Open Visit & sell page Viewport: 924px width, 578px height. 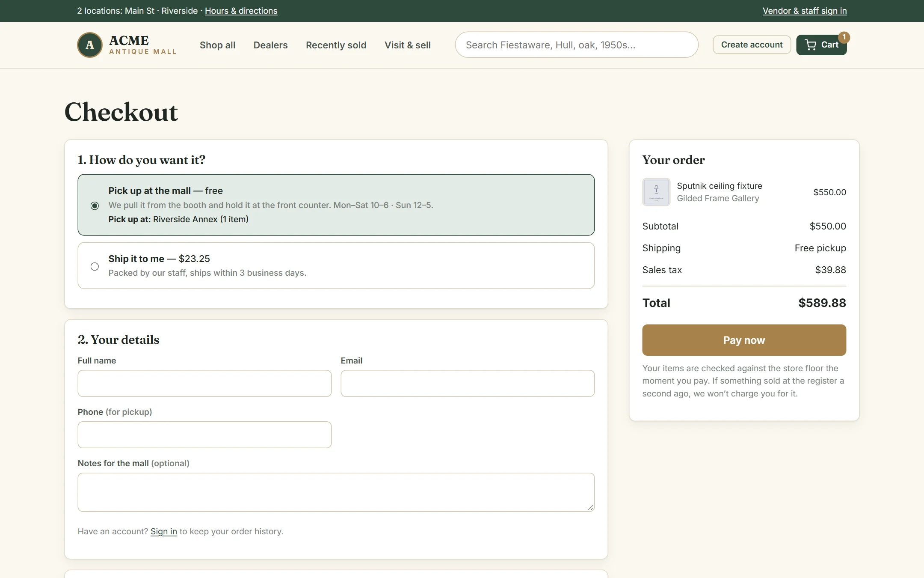407,45
